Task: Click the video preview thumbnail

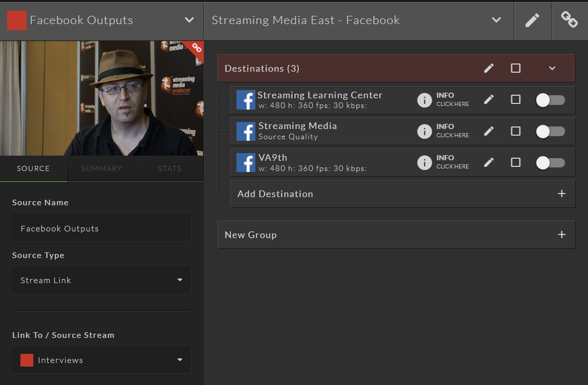Action: tap(102, 98)
